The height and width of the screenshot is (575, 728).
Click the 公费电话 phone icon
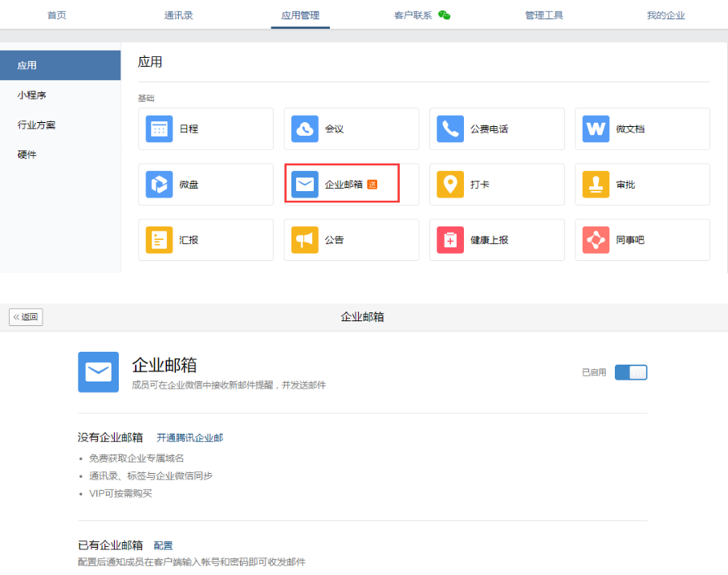[450, 129]
